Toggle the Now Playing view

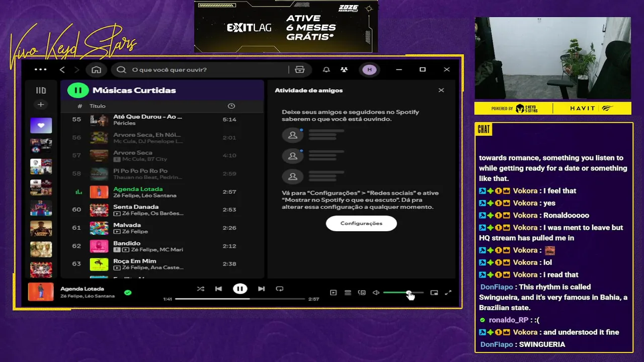[x=333, y=293]
